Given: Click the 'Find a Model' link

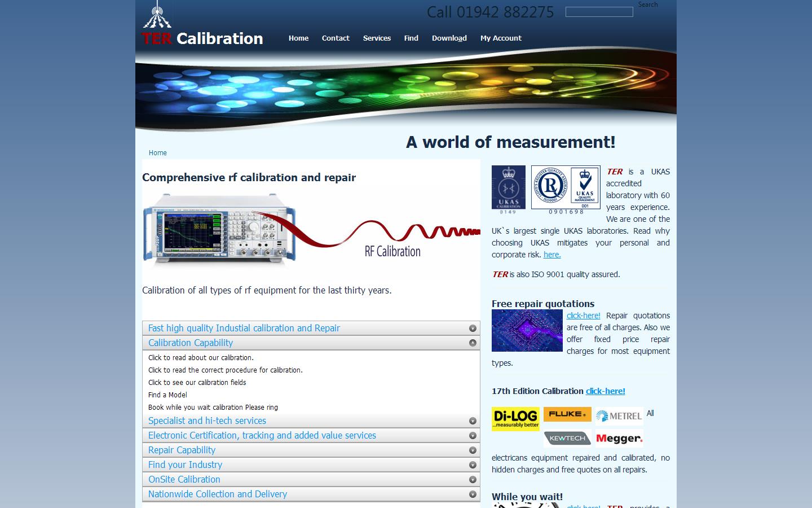Looking at the screenshot, I should click(x=167, y=395).
